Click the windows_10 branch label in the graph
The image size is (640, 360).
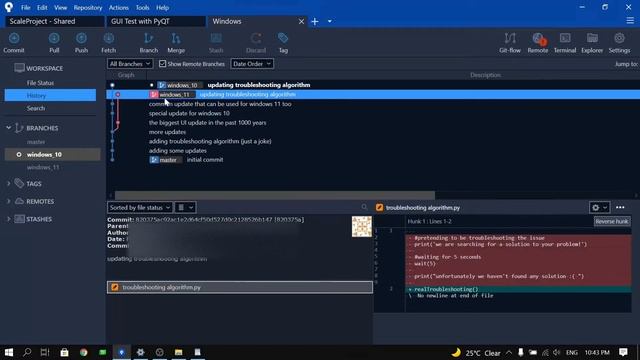[x=179, y=85]
